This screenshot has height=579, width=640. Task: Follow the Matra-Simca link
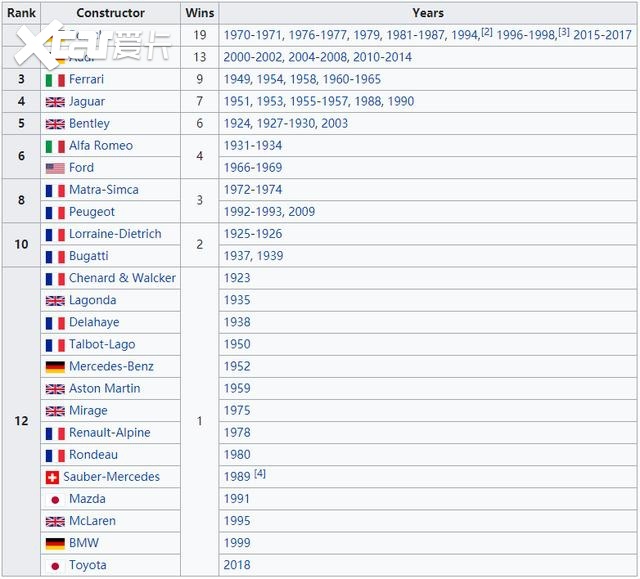coord(103,190)
